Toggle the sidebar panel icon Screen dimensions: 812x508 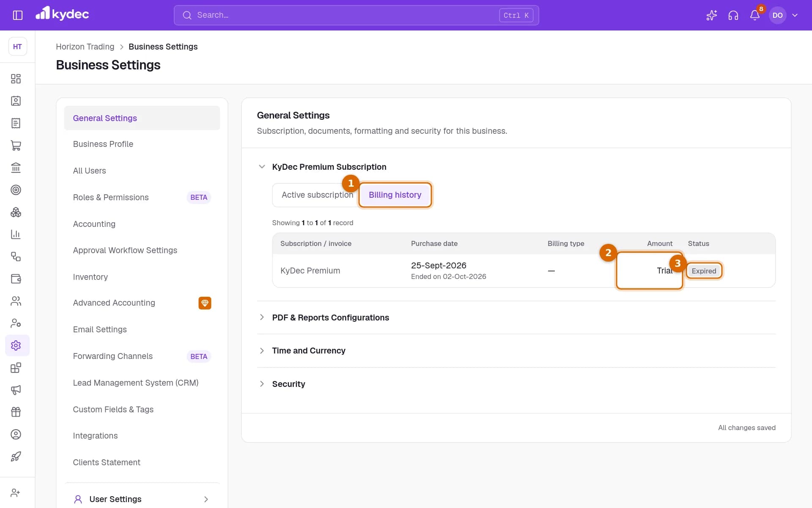18,15
